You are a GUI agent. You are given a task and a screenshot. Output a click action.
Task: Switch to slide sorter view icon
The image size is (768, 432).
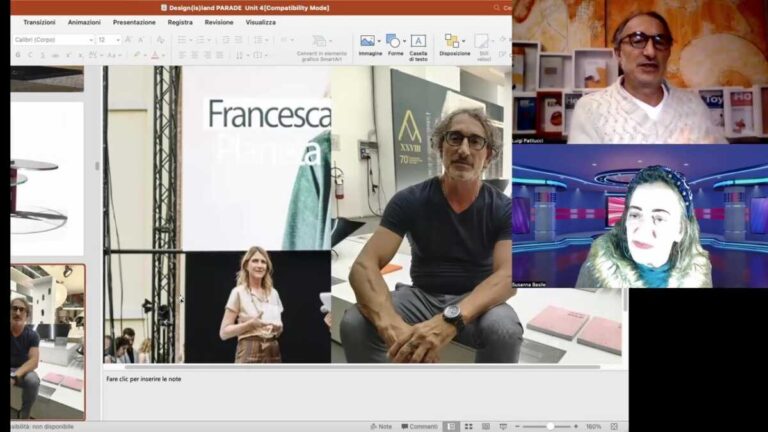pos(468,427)
